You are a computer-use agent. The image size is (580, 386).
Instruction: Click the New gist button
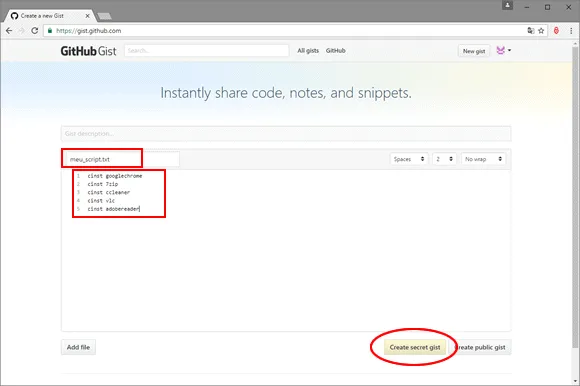[474, 51]
